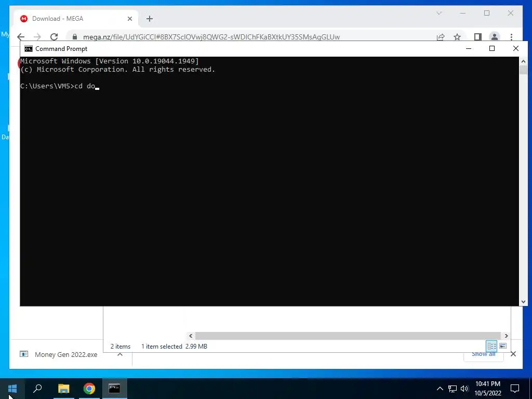The width and height of the screenshot is (532, 399).
Task: Open File Explorer from the taskbar
Action: tap(63, 389)
